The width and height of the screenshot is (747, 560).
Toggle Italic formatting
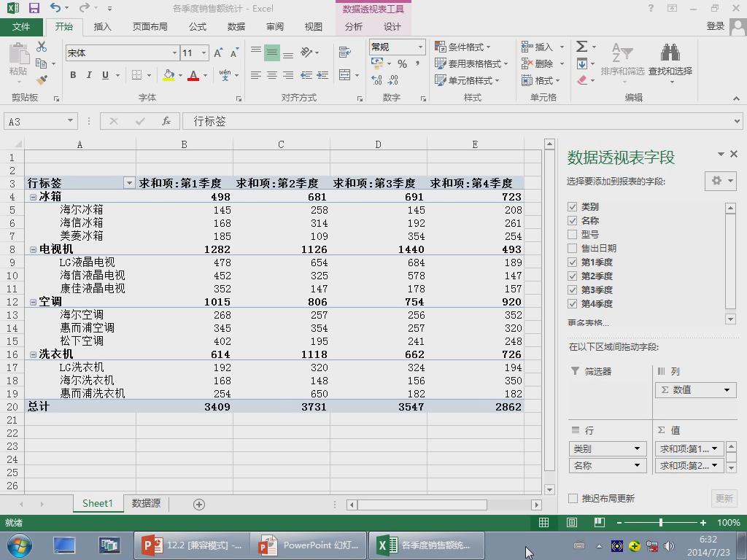pos(89,75)
